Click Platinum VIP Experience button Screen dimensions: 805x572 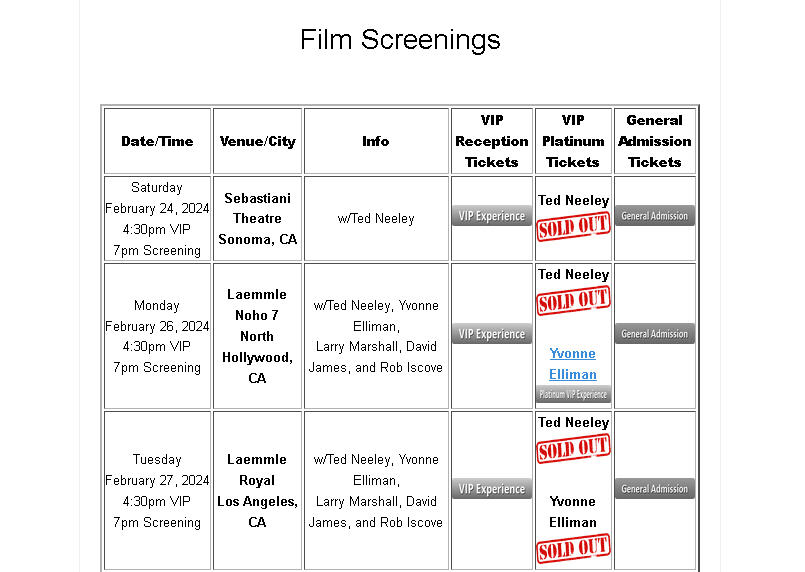click(573, 394)
